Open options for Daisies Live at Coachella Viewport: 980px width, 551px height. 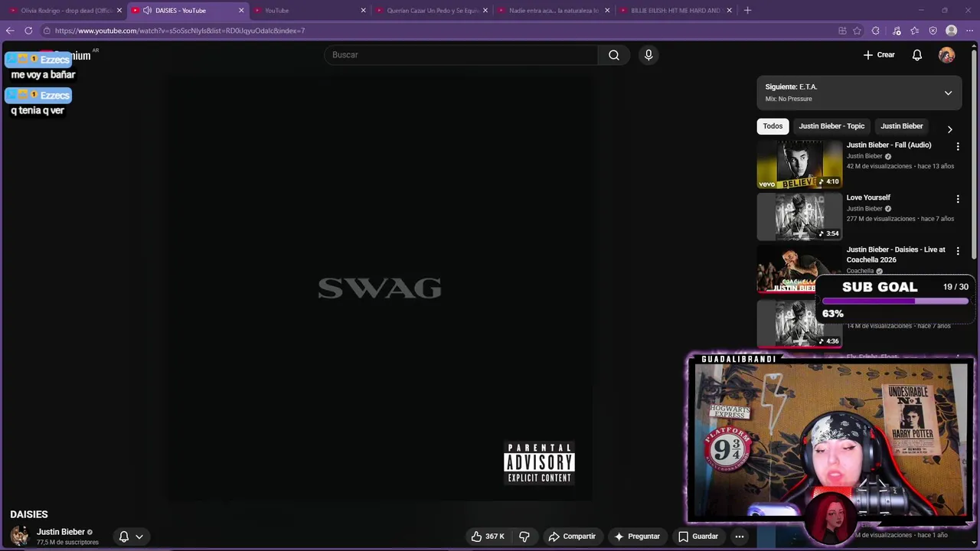click(958, 251)
